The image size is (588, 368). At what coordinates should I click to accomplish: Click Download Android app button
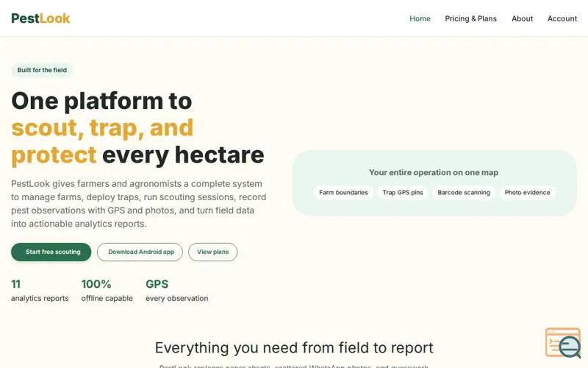(x=140, y=252)
